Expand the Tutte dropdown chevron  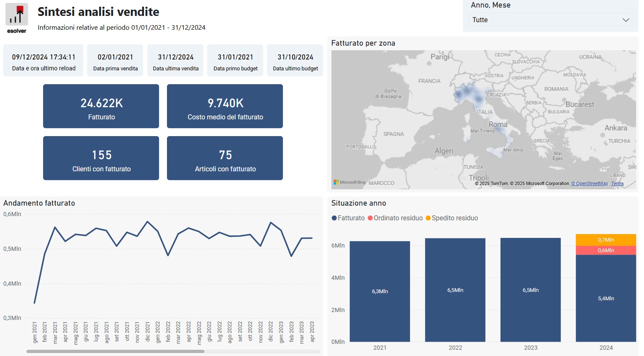pyautogui.click(x=626, y=20)
